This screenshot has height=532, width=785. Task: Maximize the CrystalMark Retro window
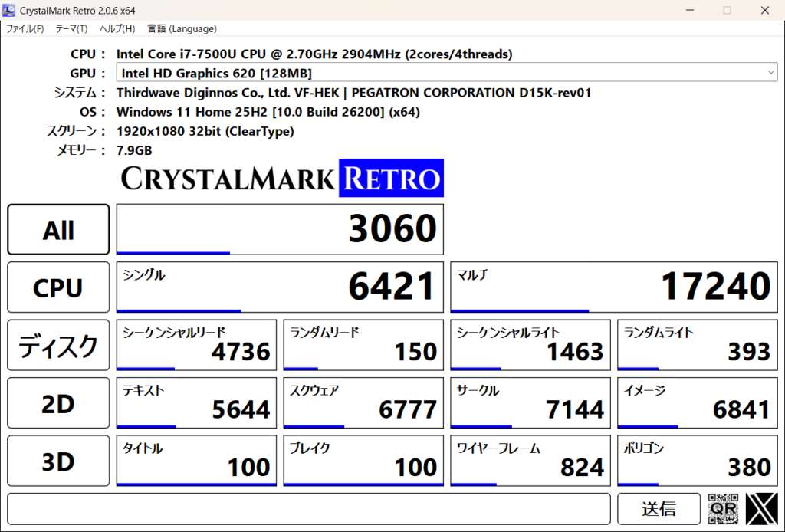tap(727, 10)
